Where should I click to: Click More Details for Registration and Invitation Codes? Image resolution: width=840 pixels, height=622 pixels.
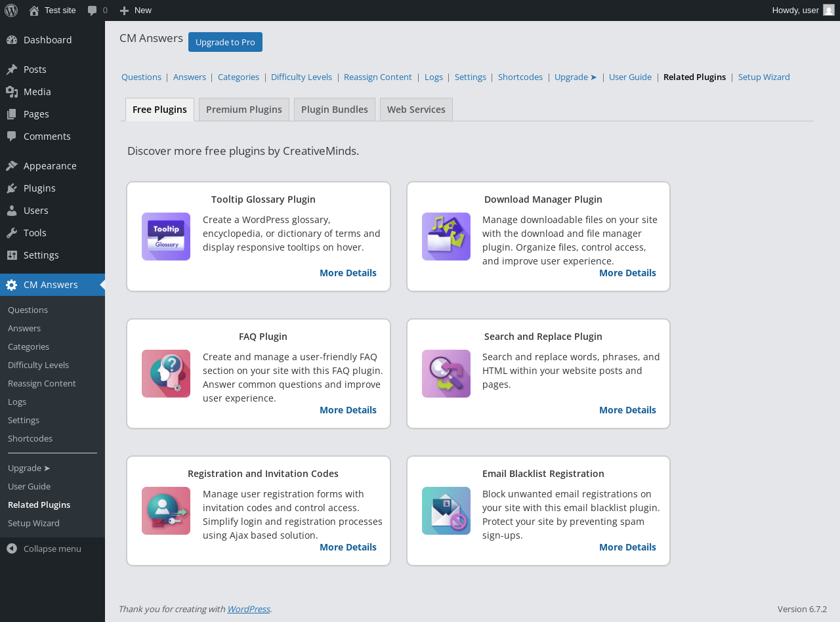[348, 547]
